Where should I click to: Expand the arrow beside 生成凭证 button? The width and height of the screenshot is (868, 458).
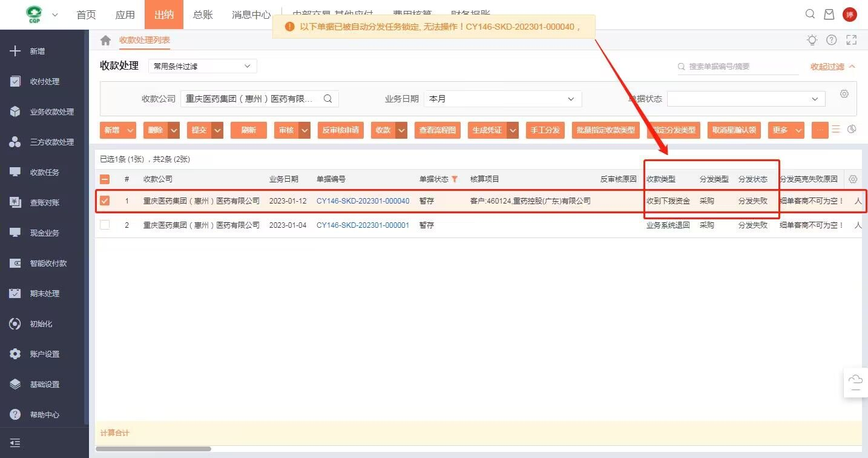pyautogui.click(x=513, y=130)
